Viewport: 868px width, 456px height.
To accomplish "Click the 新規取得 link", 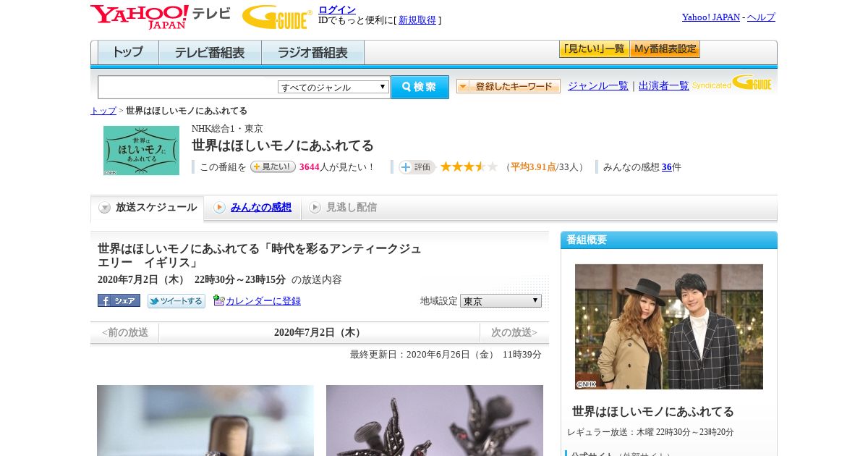I will [417, 20].
